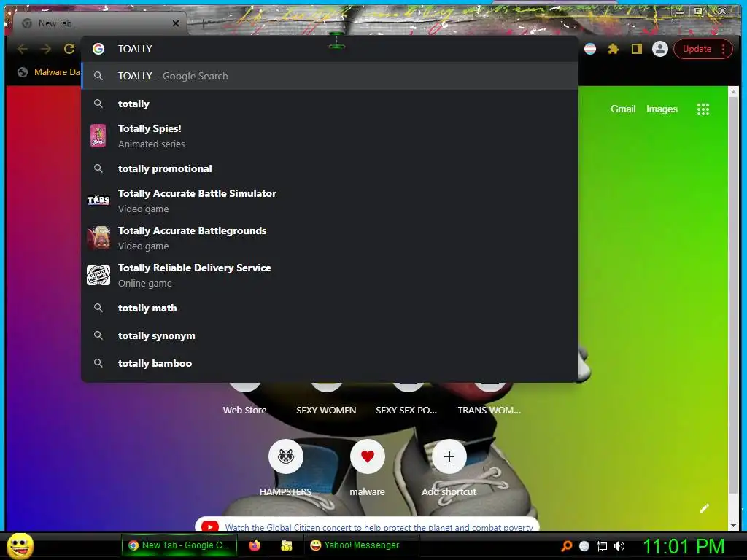Click the Customize page pencil icon
Screen dimensions: 747x560
(x=704, y=508)
